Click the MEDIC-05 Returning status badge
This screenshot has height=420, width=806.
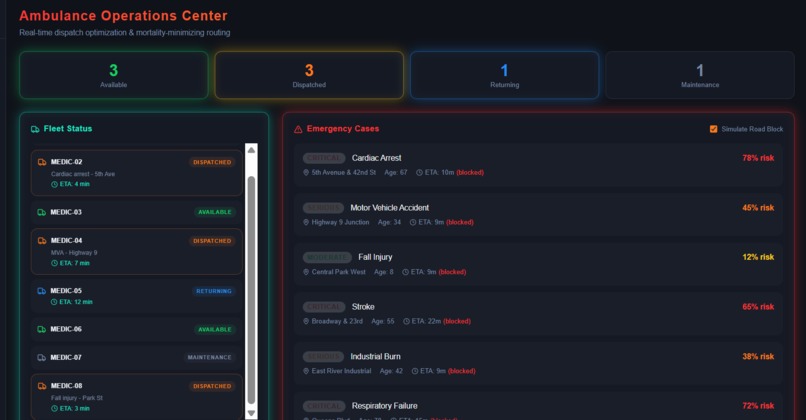[x=214, y=291]
